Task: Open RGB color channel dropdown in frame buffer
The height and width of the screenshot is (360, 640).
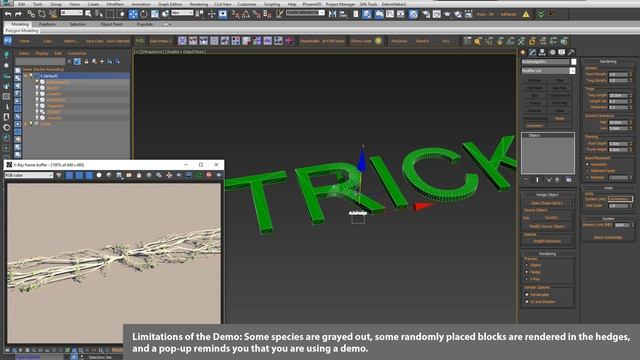Action: [x=29, y=175]
